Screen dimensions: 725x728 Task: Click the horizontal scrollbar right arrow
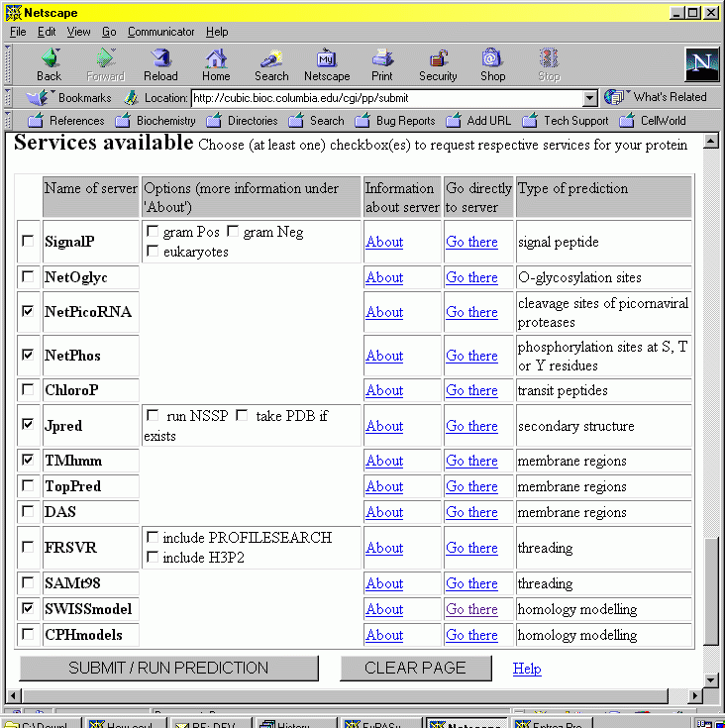tap(695, 696)
